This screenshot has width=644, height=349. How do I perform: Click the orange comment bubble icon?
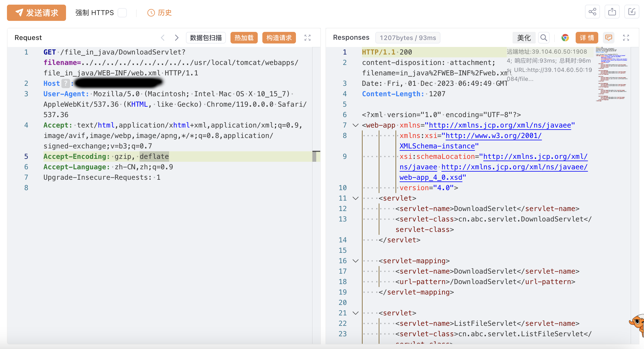pos(608,38)
